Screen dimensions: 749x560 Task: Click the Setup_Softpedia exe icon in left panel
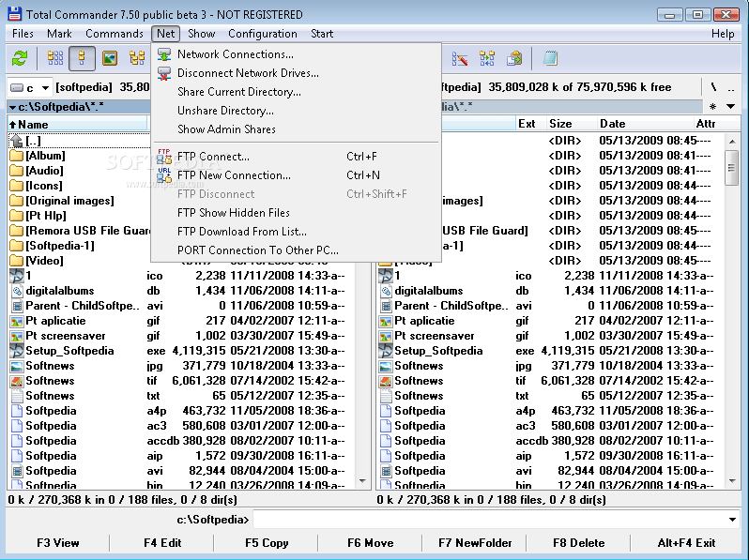(17, 351)
